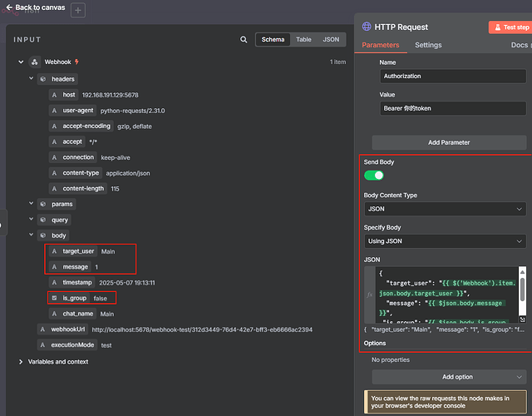
Task: Collapse the headers section
Action: (x=32, y=78)
